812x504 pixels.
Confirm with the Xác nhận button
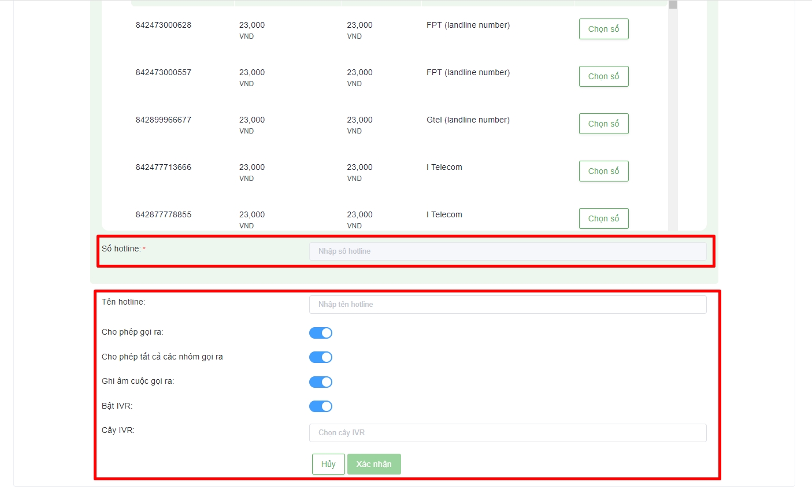tap(374, 464)
